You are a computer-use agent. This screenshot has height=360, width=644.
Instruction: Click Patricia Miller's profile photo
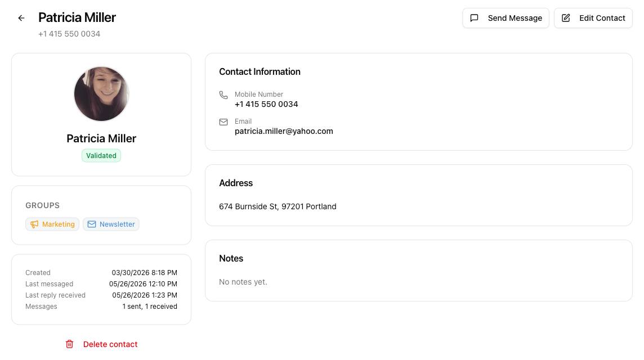pyautogui.click(x=101, y=94)
